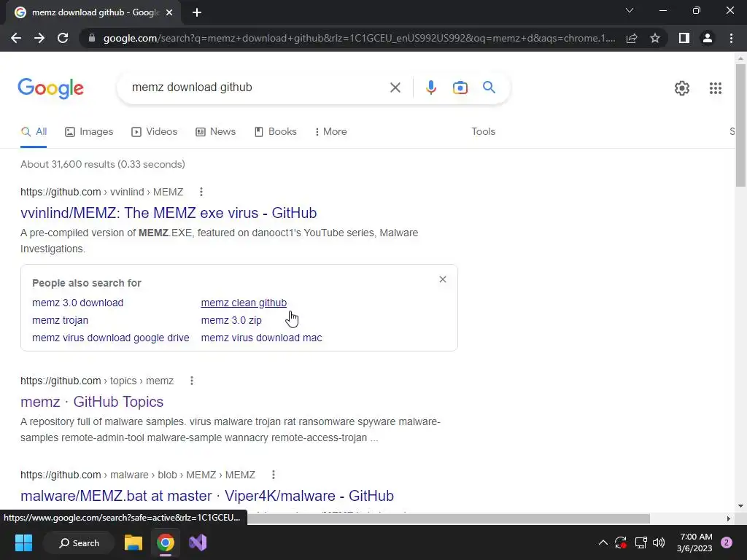
Task: Share this page from the address bar
Action: 632,38
